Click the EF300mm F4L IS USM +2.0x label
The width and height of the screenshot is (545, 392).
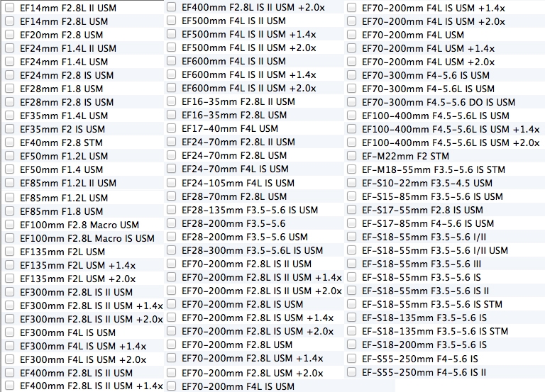pos(83,359)
